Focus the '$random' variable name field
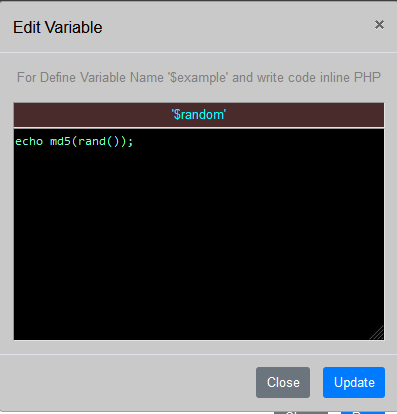The width and height of the screenshot is (397, 414). coord(199,115)
